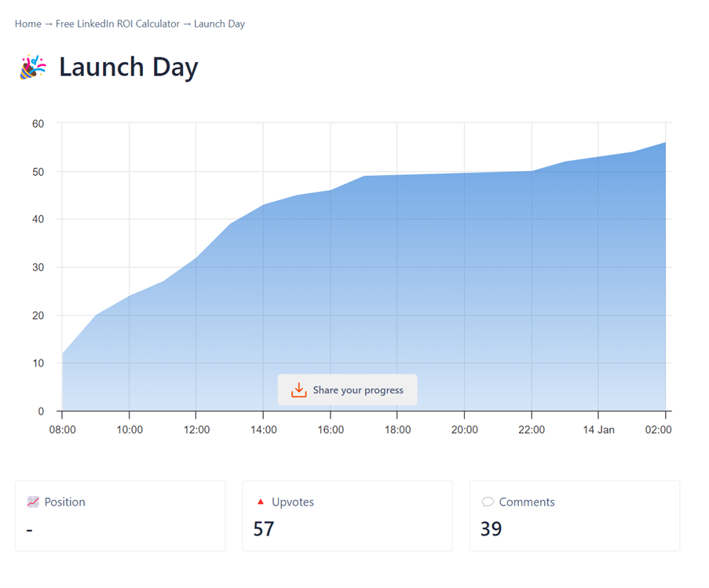Click the 50 y-axis label
Screen dimensions: 709x588
[x=38, y=172]
